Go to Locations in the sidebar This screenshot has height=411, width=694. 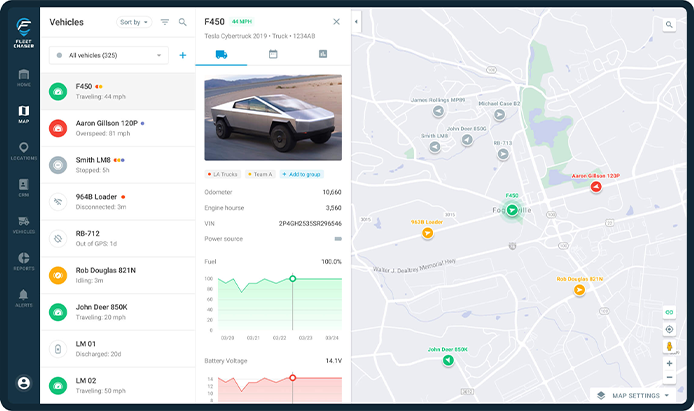[x=23, y=151]
